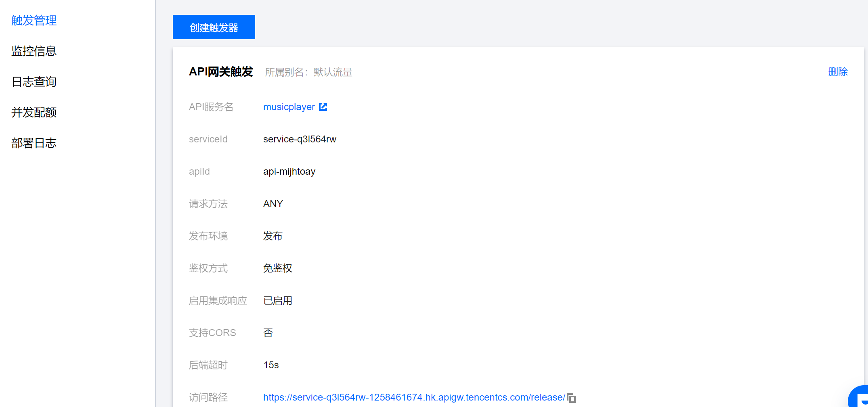Click the 启用集成响应 label

[218, 301]
